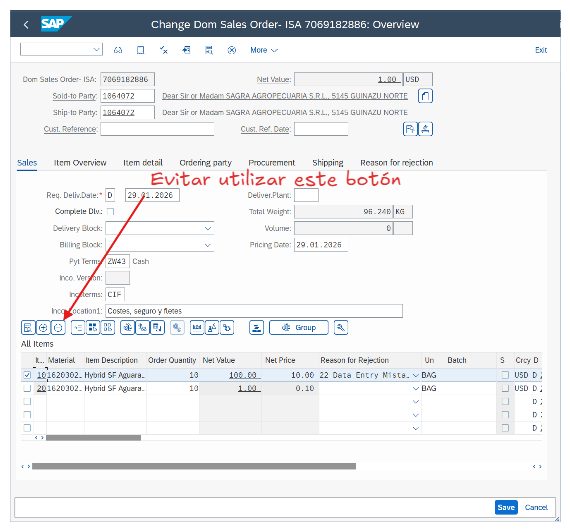
Task: Click the item configuration icon
Action: pos(128,328)
